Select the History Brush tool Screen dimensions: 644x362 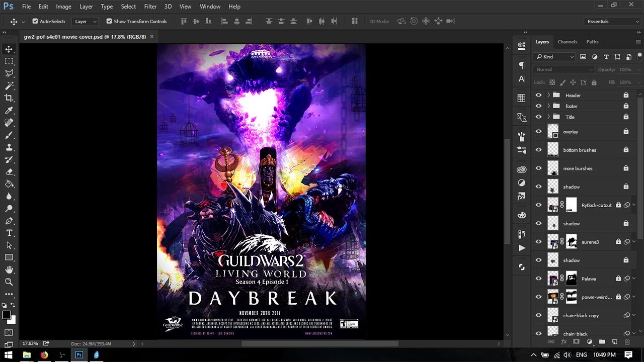9,159
